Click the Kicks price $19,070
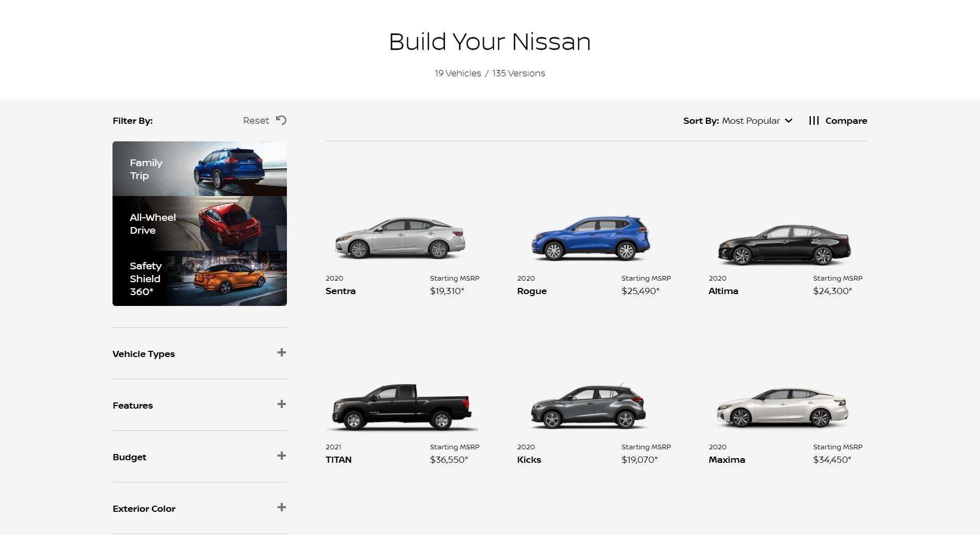Screen dimensions: 980x535 [639, 460]
